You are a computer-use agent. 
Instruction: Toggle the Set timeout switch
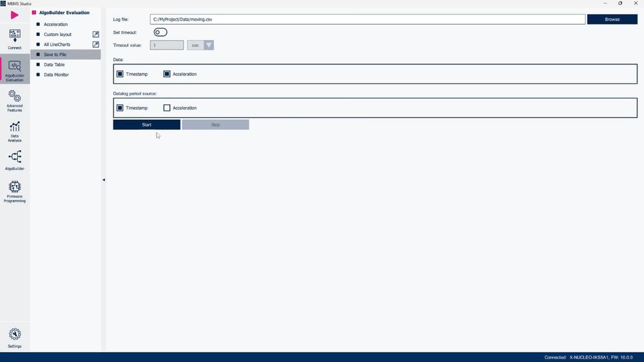click(160, 32)
